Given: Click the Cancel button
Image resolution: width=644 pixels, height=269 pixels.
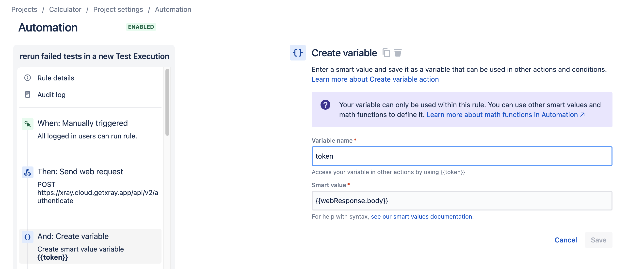Looking at the screenshot, I should [x=566, y=240].
